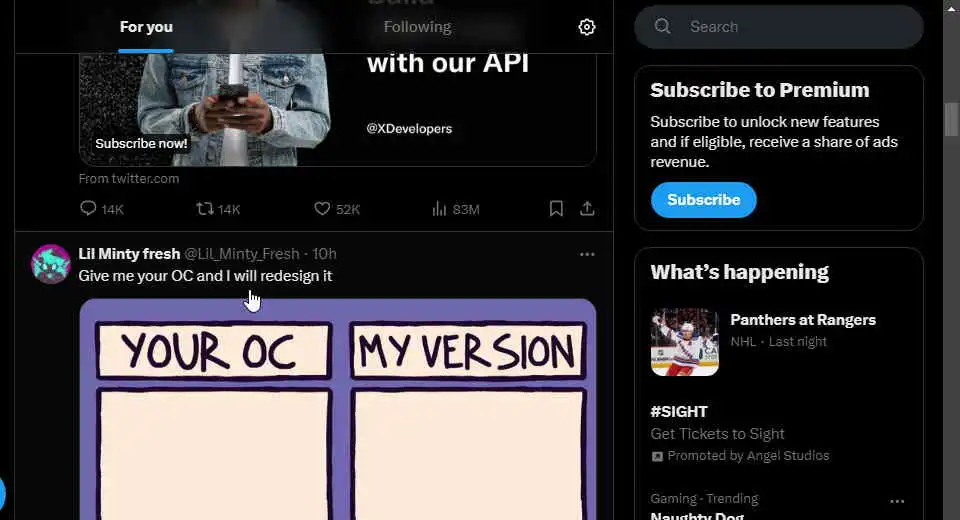Viewport: 960px width, 520px height.
Task: Click the page vertical scrollbar thumb
Action: click(951, 119)
